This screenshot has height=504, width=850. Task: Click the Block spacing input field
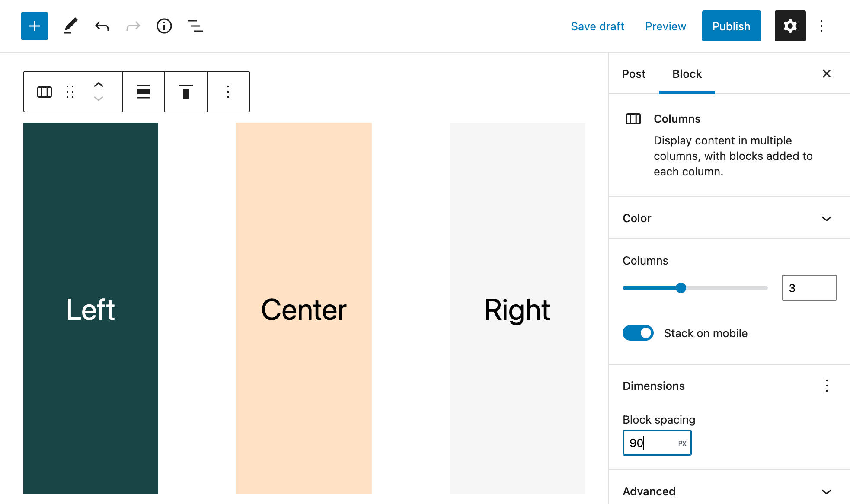click(657, 443)
